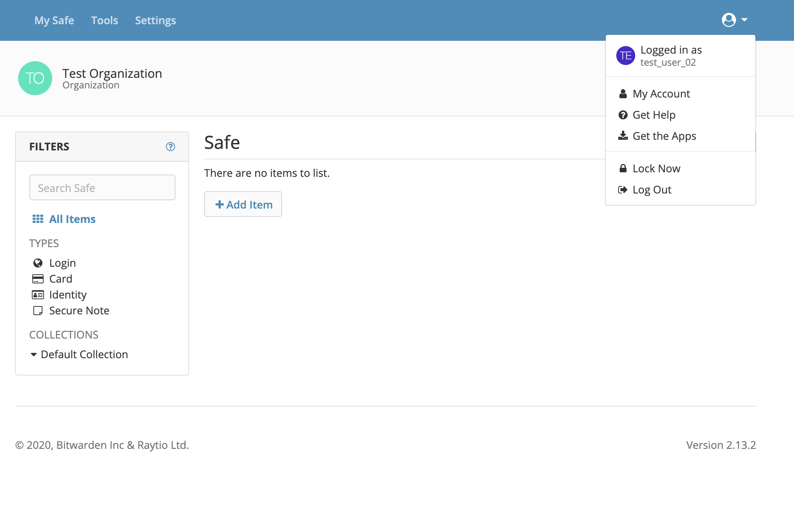This screenshot has width=794, height=532.
Task: Click the COLLECTIONS section label
Action: point(64,335)
